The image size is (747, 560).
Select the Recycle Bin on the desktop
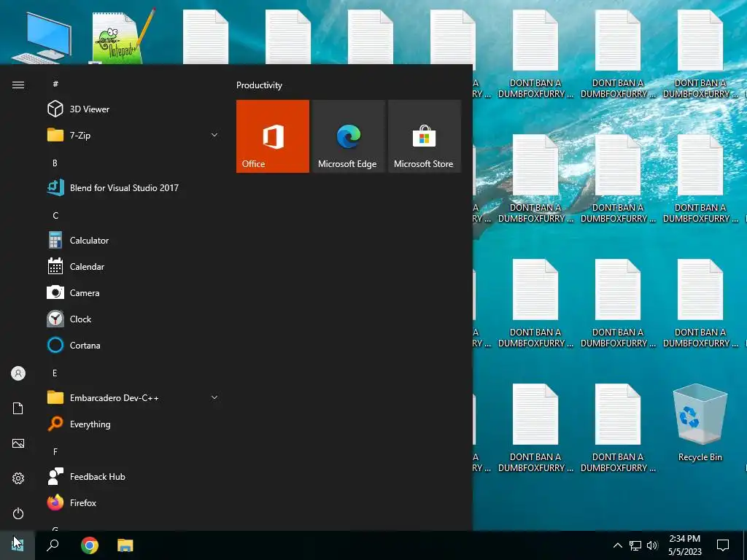(x=700, y=422)
